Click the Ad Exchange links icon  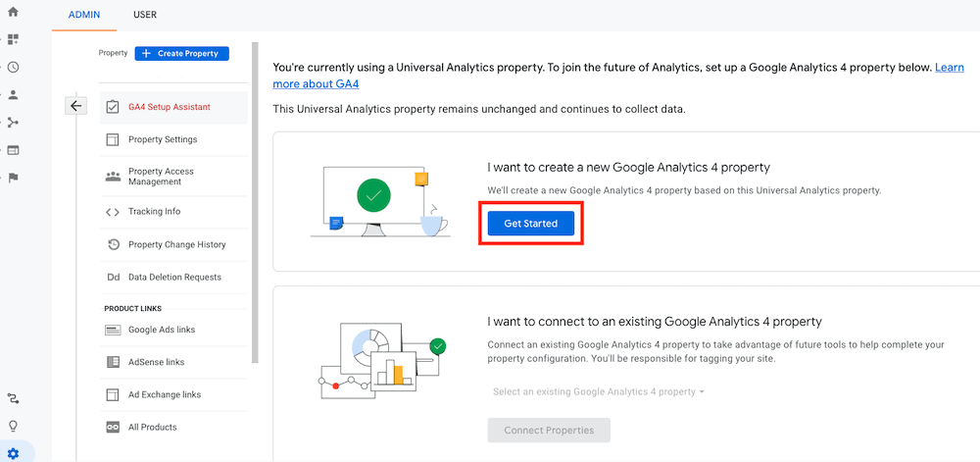[113, 394]
